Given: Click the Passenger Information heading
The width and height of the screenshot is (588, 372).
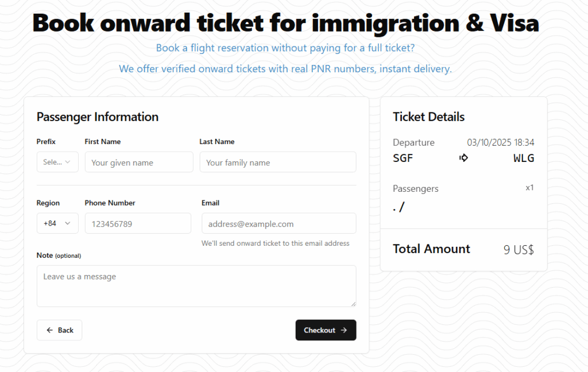Looking at the screenshot, I should coord(98,117).
